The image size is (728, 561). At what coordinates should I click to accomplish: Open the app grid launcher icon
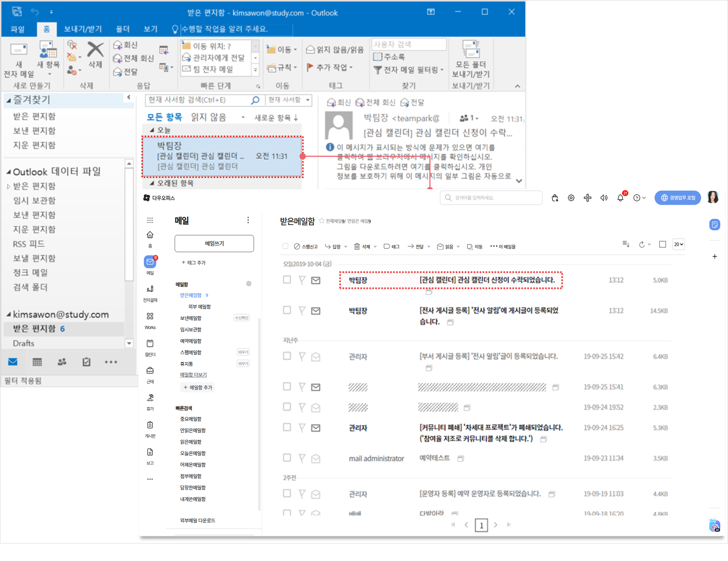coord(150,220)
